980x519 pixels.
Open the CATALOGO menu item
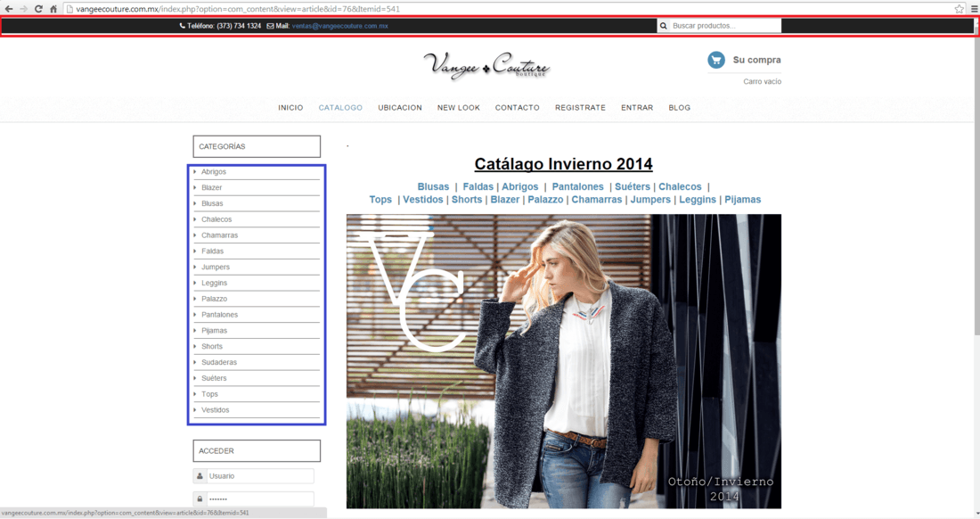point(340,108)
